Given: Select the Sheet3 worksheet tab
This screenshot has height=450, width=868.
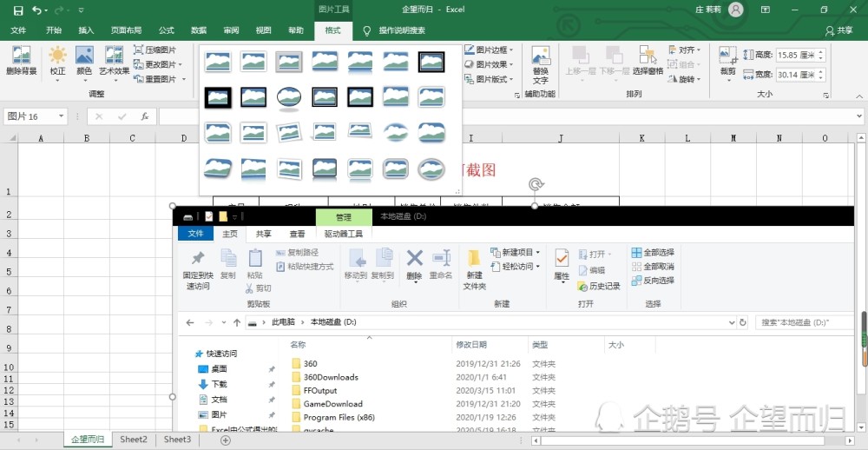Looking at the screenshot, I should point(177,440).
